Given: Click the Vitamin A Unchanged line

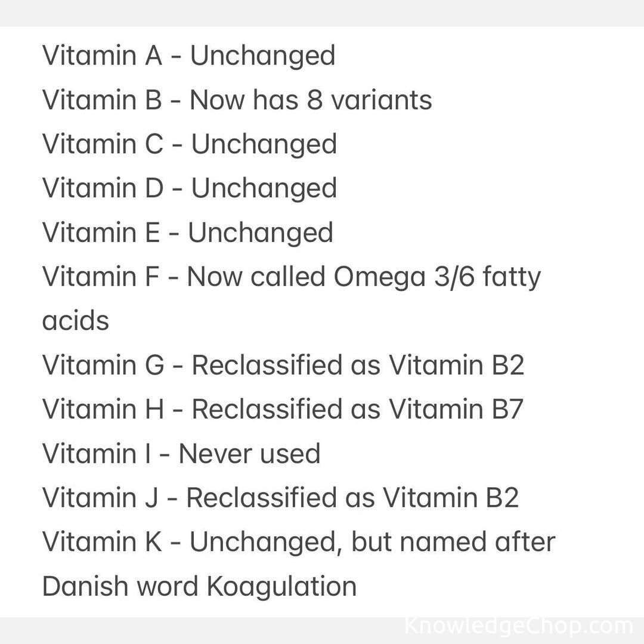Looking at the screenshot, I should click(188, 55).
